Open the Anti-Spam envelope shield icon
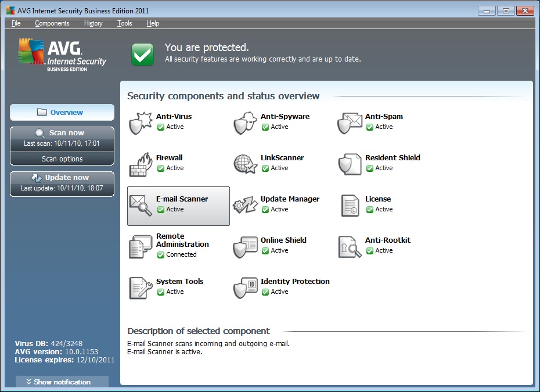 pyautogui.click(x=350, y=123)
